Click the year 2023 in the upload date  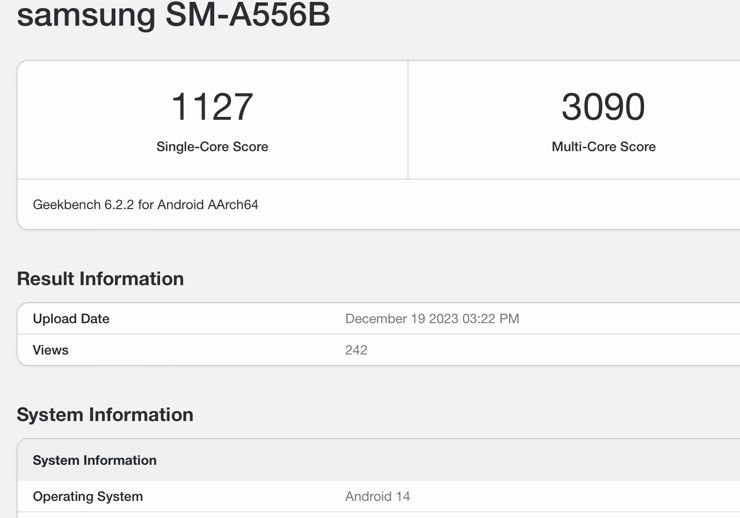point(442,319)
